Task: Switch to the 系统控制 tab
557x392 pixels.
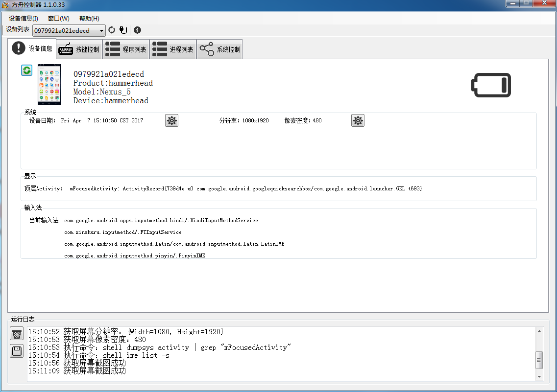Action: click(220, 49)
